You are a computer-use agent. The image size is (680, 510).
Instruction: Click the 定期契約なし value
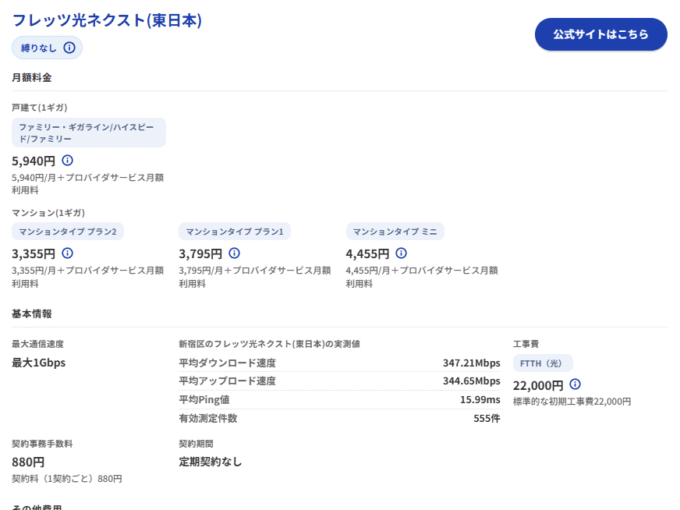[210, 462]
